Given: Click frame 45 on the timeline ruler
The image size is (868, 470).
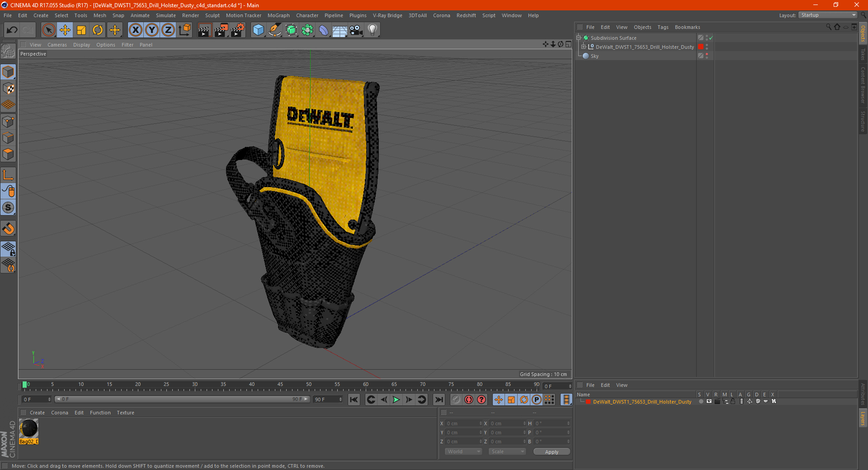Looking at the screenshot, I should tap(280, 385).
